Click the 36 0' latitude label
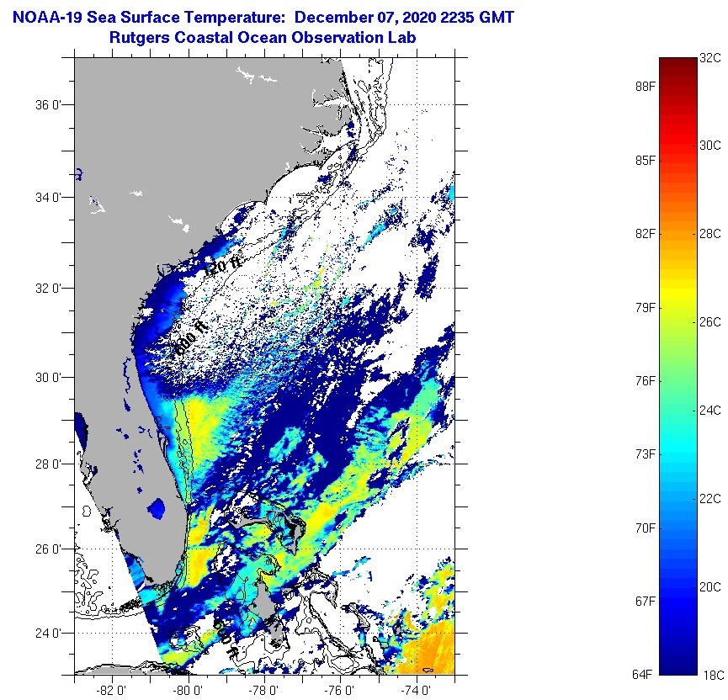The image size is (728, 700). pyautogui.click(x=48, y=105)
